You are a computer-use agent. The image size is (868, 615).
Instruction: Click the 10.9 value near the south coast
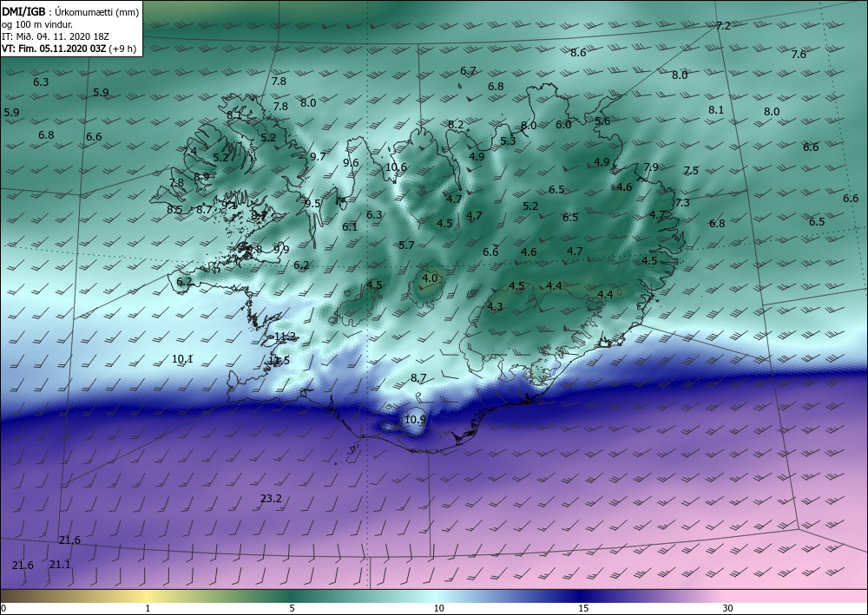pyautogui.click(x=415, y=419)
